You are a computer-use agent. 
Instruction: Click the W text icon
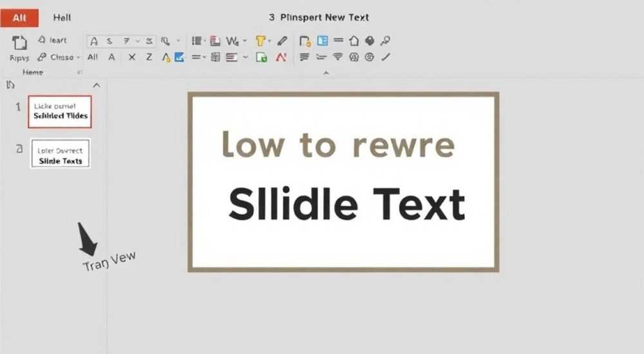coord(232,41)
